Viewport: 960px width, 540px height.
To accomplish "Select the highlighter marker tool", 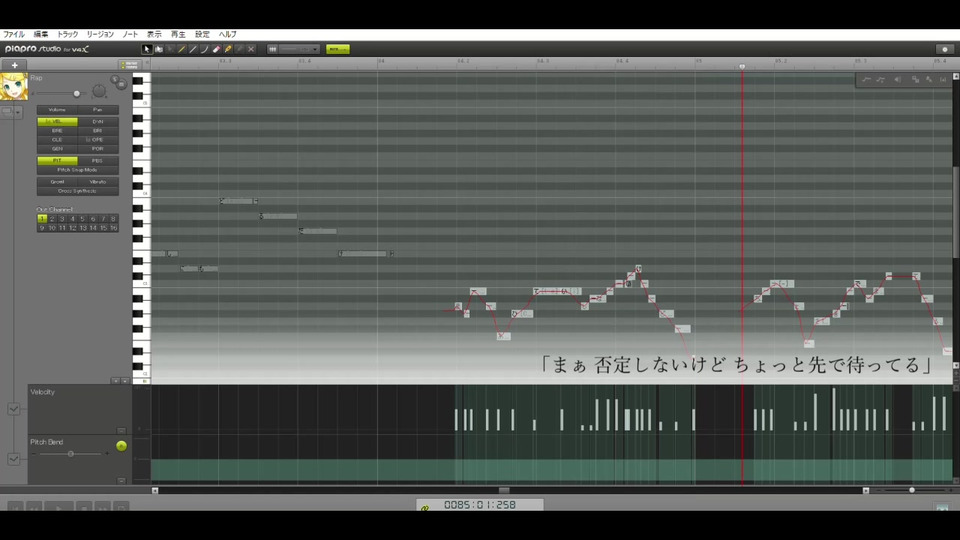I will point(228,49).
